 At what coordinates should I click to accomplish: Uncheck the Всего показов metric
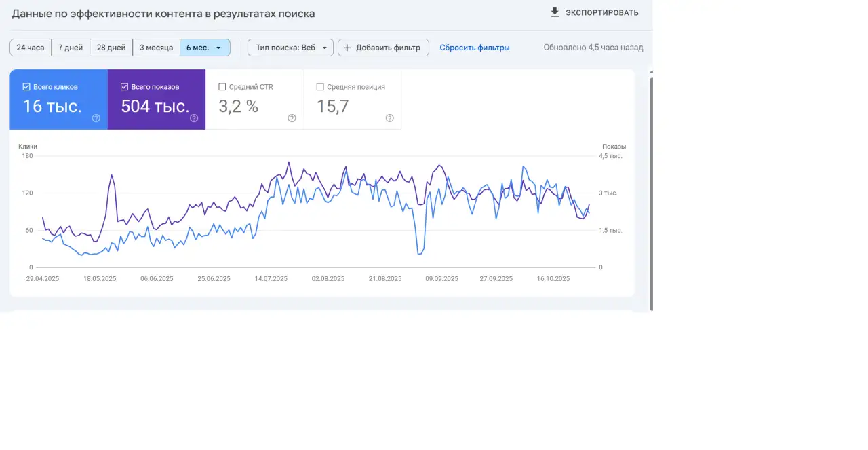tap(124, 86)
